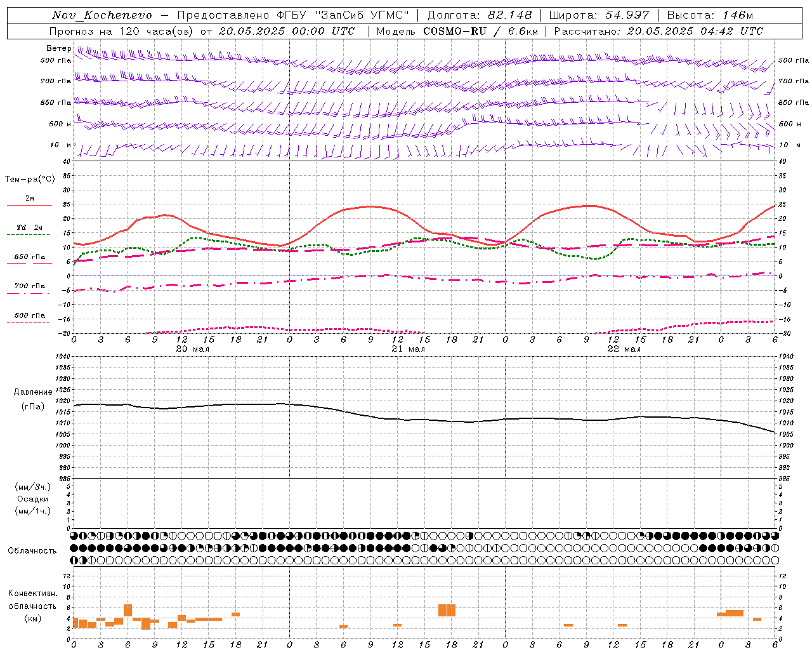This screenshot has height=650, width=812.
Task: Click the orange convective bars near 18h on 21 мая
Action: 447,610
